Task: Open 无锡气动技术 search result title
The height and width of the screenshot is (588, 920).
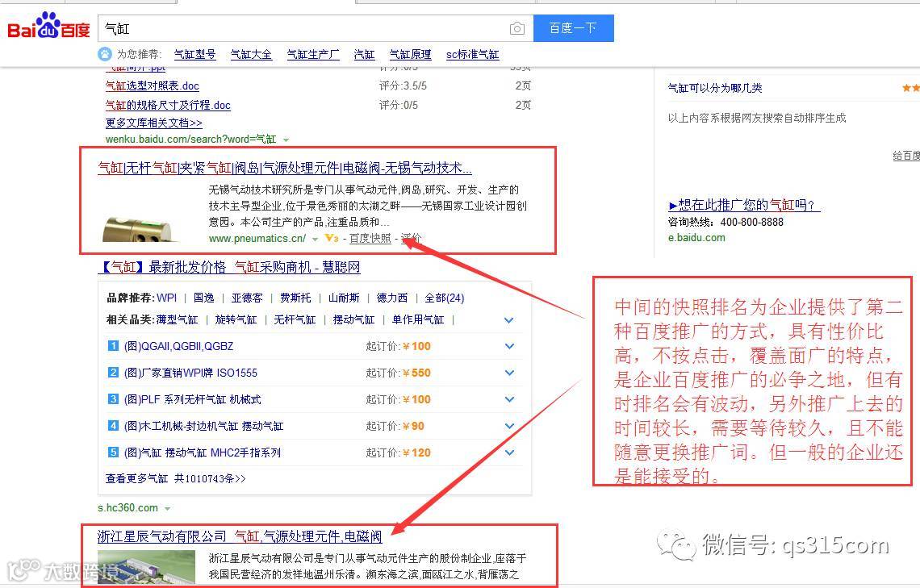Action: [x=285, y=169]
